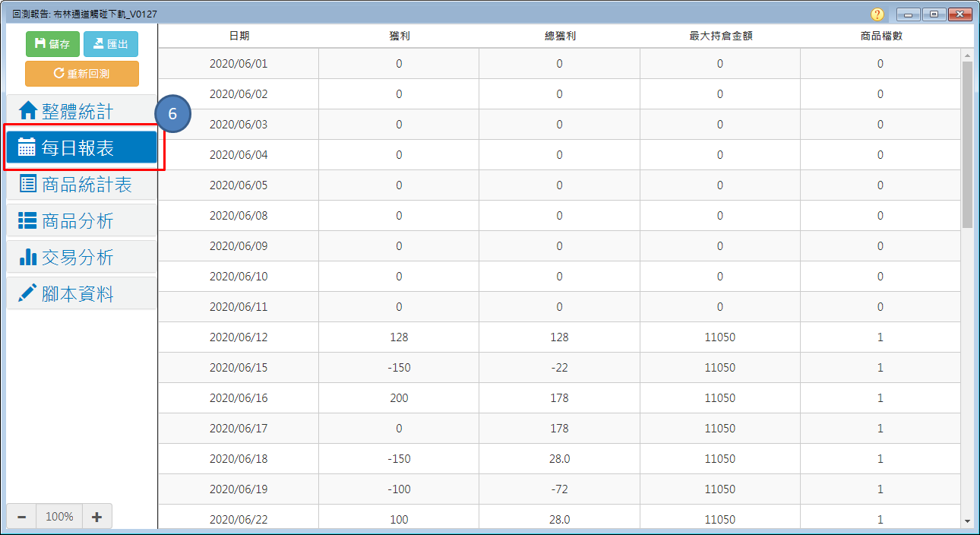Click the plus zoom-in button
Image resolution: width=980 pixels, height=535 pixels.
(96, 517)
